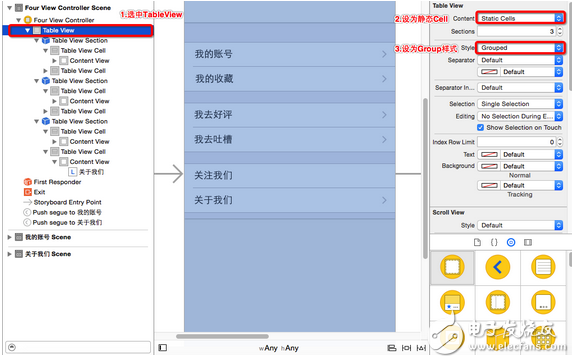
Task: Open the file template library icon
Action: (477, 242)
